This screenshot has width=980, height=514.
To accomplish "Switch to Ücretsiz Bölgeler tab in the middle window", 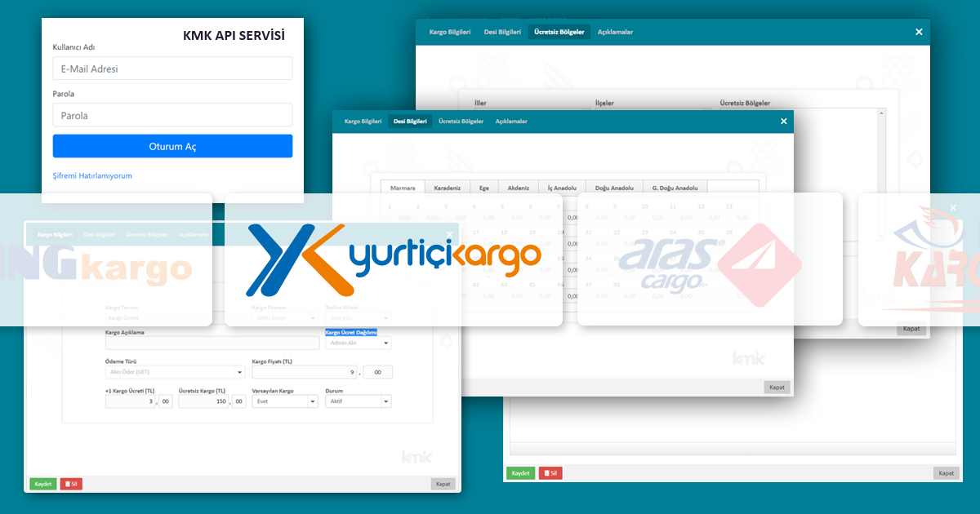I will coord(461,122).
